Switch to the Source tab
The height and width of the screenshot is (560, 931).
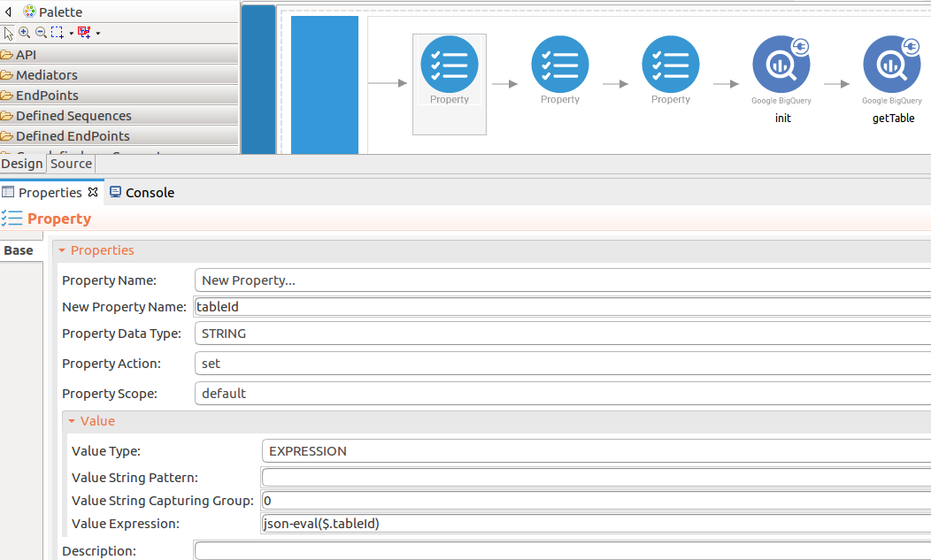(x=72, y=164)
